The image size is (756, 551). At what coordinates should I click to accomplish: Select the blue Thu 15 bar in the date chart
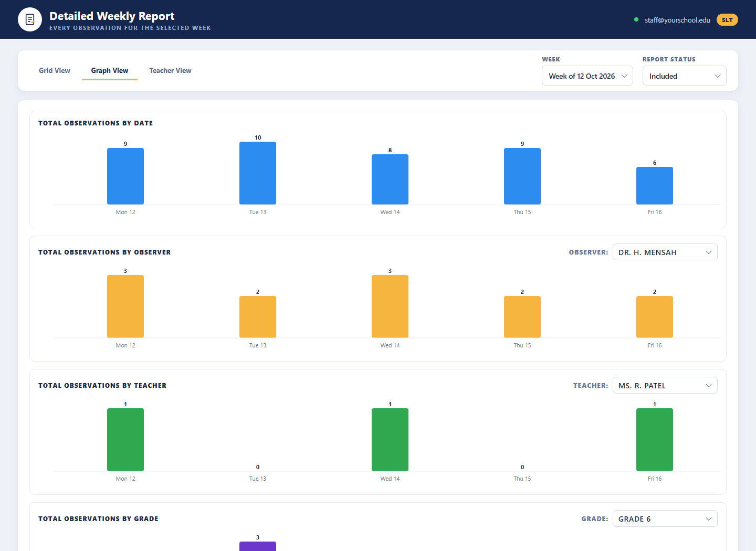tap(522, 176)
